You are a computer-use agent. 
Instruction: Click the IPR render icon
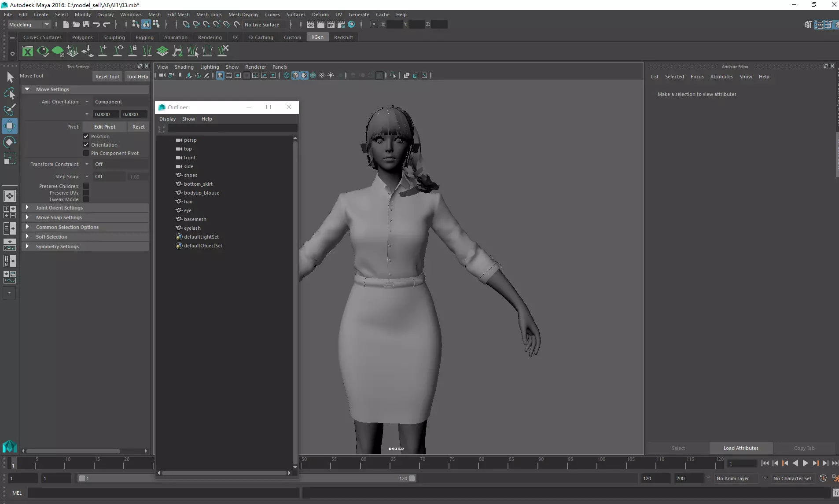(x=331, y=24)
